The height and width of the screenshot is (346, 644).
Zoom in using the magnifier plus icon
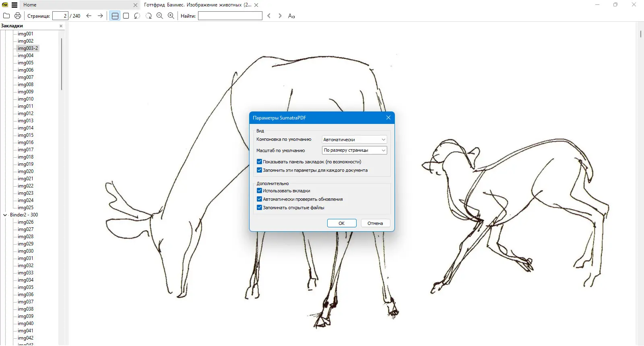coord(171,16)
